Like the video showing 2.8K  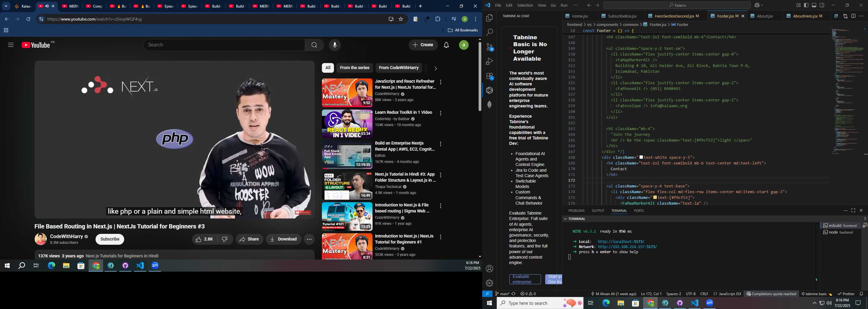pyautogui.click(x=205, y=239)
